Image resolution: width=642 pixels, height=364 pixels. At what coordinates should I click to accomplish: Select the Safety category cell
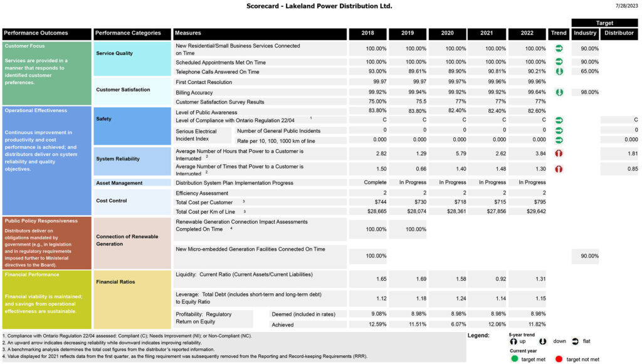tap(132, 126)
